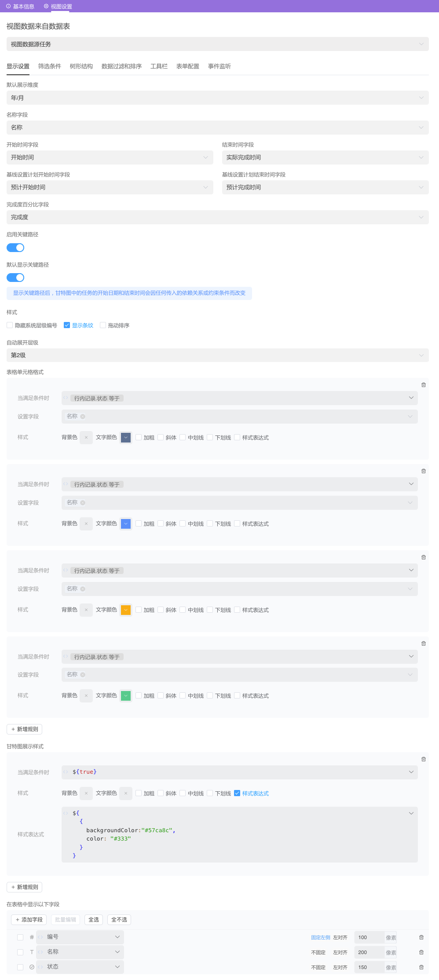Screen dimensions: 439x980
Task: Click the 视图设置 gear icon
Action: pos(46,6)
